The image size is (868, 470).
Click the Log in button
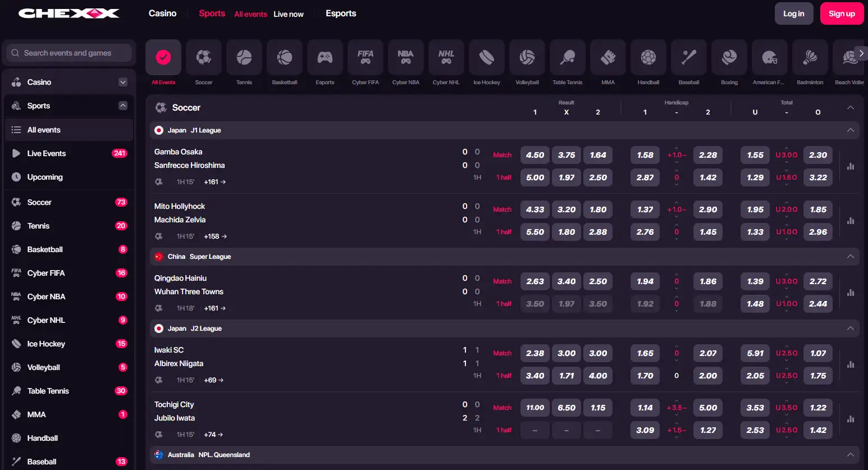tap(794, 13)
